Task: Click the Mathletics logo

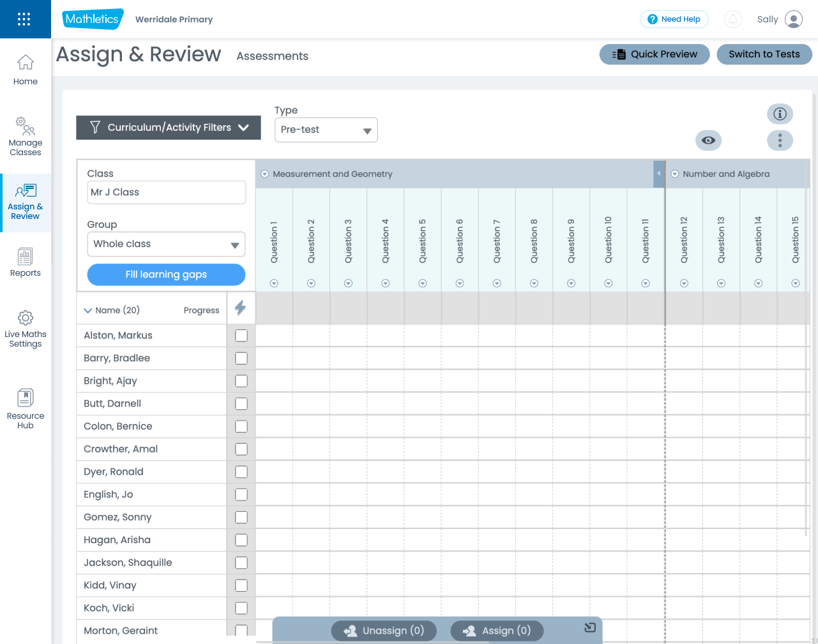Action: pyautogui.click(x=93, y=19)
